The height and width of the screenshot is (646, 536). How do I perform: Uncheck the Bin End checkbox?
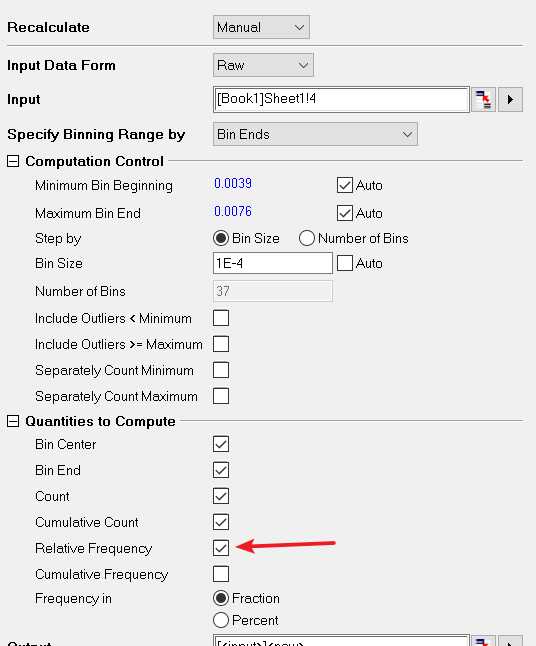(221, 470)
